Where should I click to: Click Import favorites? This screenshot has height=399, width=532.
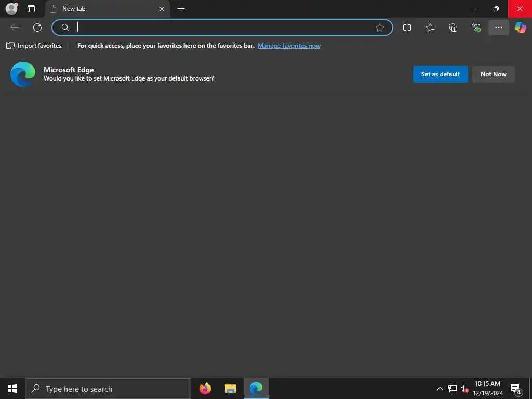(x=34, y=46)
